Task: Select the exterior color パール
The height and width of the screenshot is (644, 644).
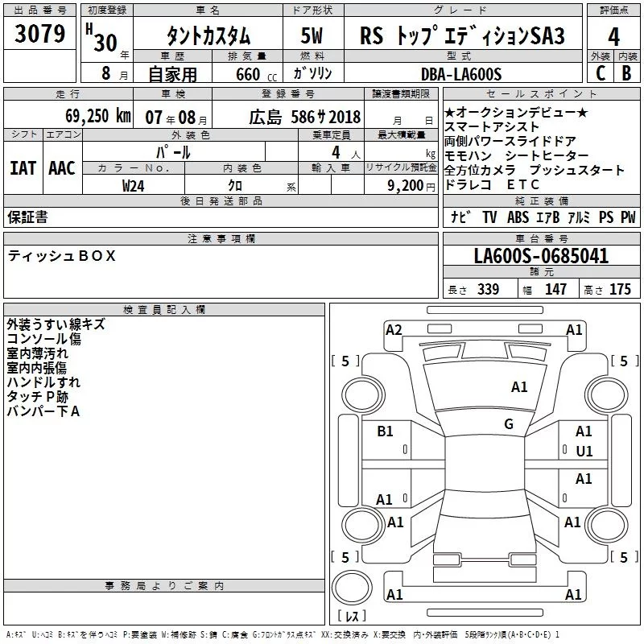Action: click(x=173, y=153)
